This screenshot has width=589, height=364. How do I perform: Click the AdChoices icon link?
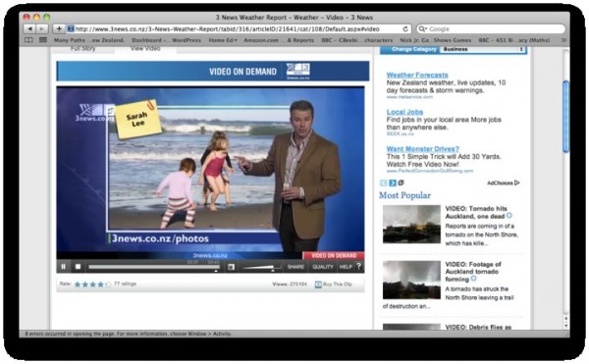click(504, 182)
